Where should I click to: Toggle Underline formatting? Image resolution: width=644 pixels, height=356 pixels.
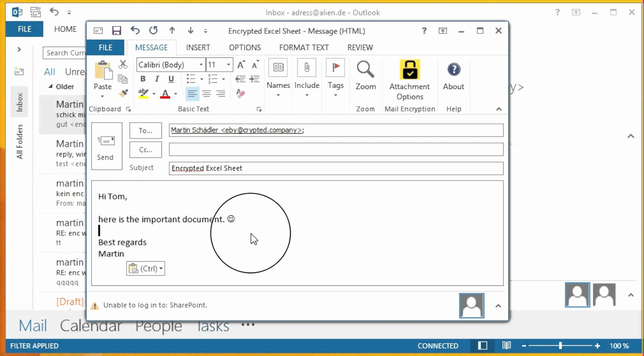tap(171, 79)
